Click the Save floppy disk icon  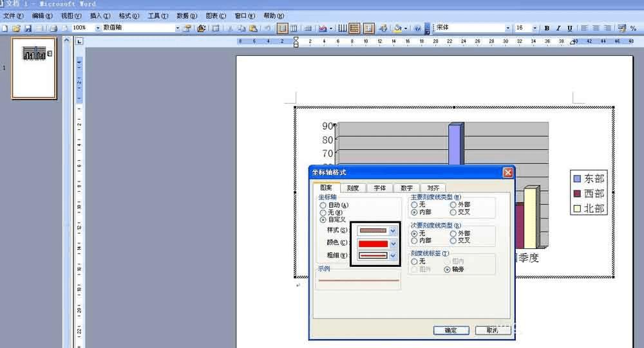coord(28,28)
